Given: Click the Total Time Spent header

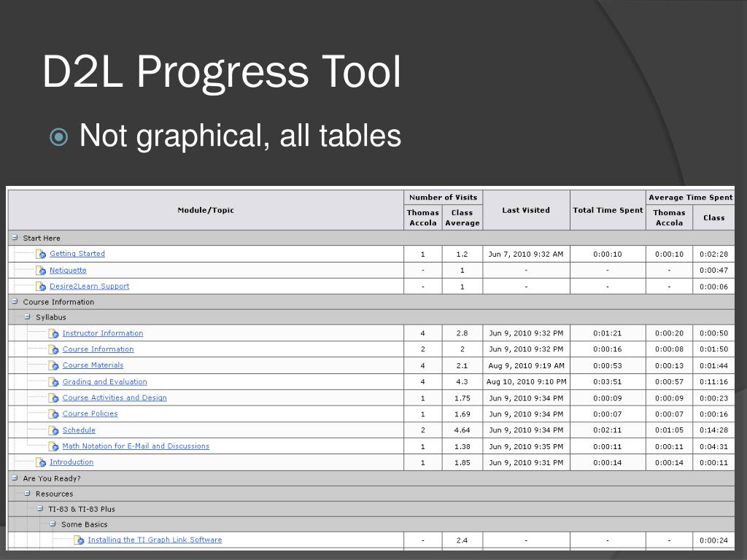Looking at the screenshot, I should (608, 210).
